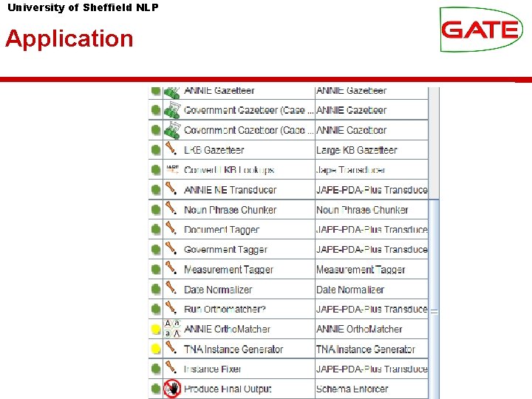This screenshot has height=399, width=532.
Task: Click the GATE logo
Action: (481, 30)
